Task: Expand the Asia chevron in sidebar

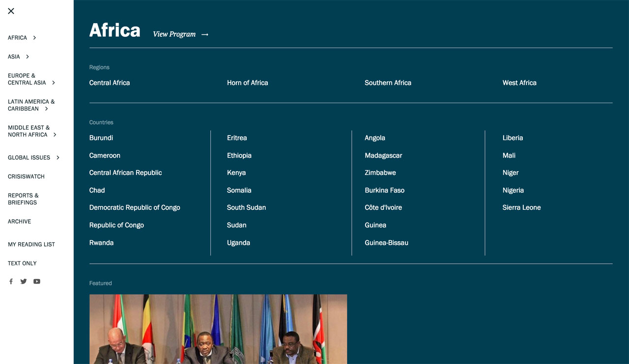Action: click(x=28, y=57)
